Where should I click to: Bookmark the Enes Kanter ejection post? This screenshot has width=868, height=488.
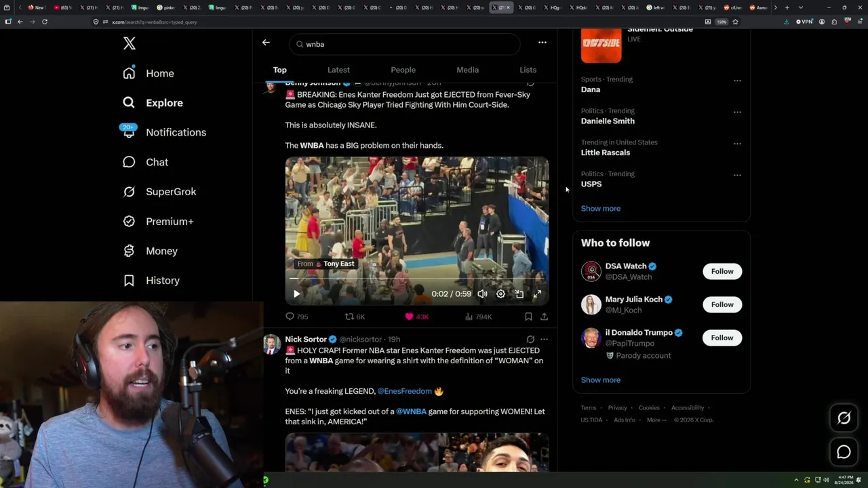pyautogui.click(x=528, y=317)
